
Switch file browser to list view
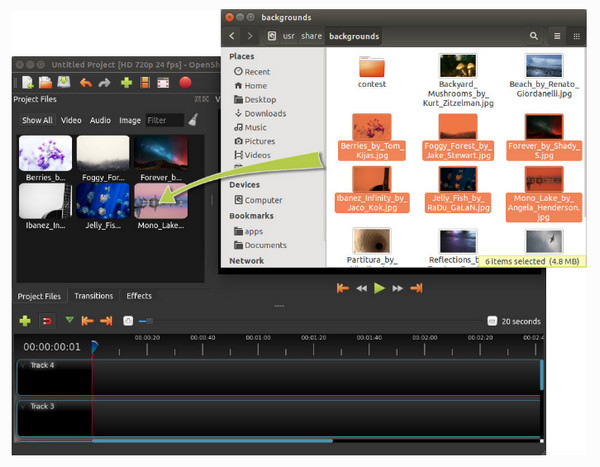pyautogui.click(x=557, y=36)
